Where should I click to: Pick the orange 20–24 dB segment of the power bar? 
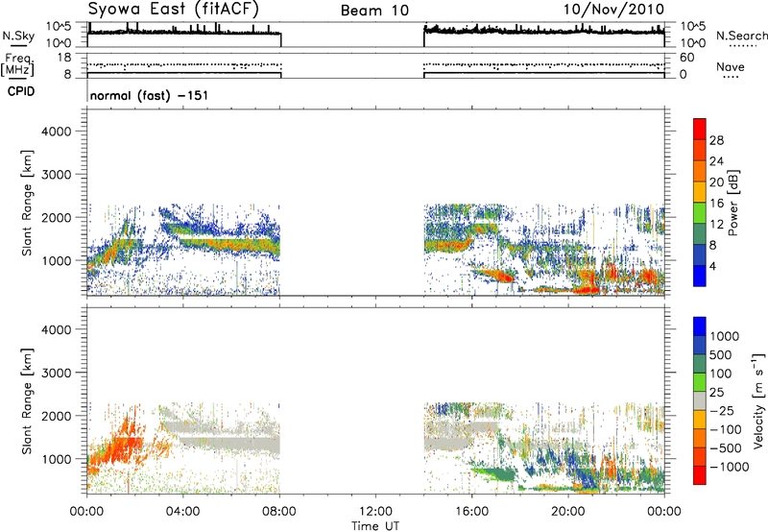pyautogui.click(x=700, y=171)
